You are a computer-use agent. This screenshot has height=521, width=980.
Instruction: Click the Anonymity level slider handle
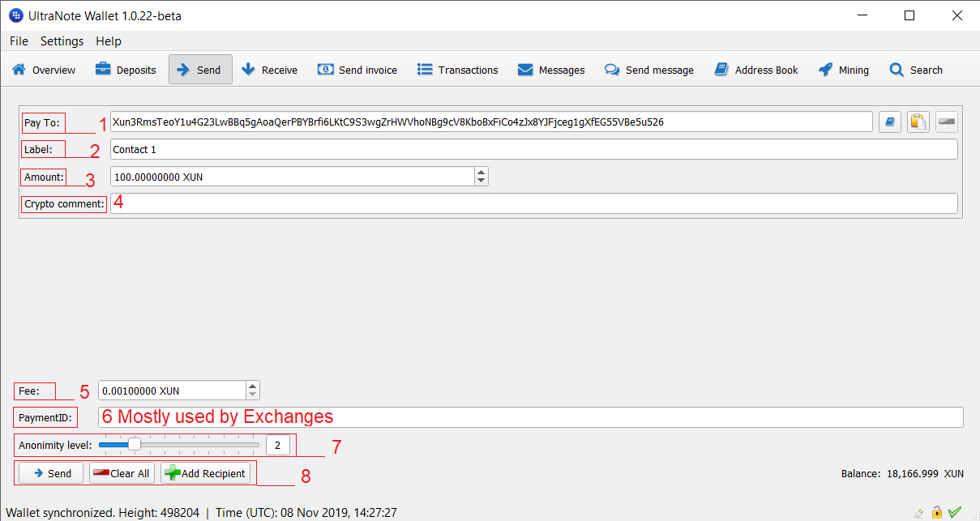pyautogui.click(x=135, y=444)
